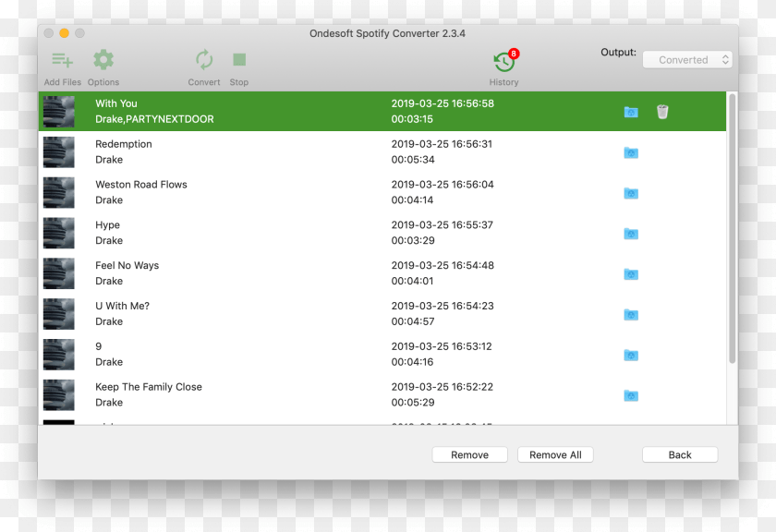
Task: Select the Feel No Ways title
Action: 127,266
